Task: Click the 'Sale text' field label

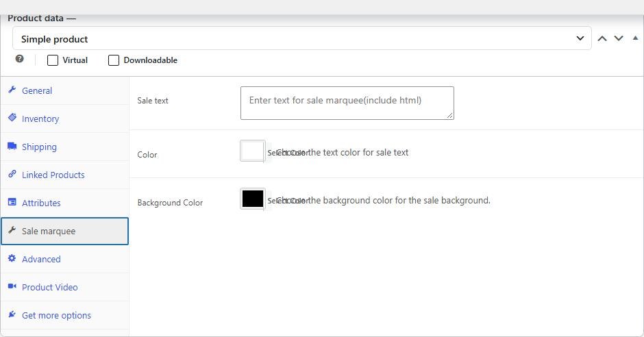Action: point(153,101)
